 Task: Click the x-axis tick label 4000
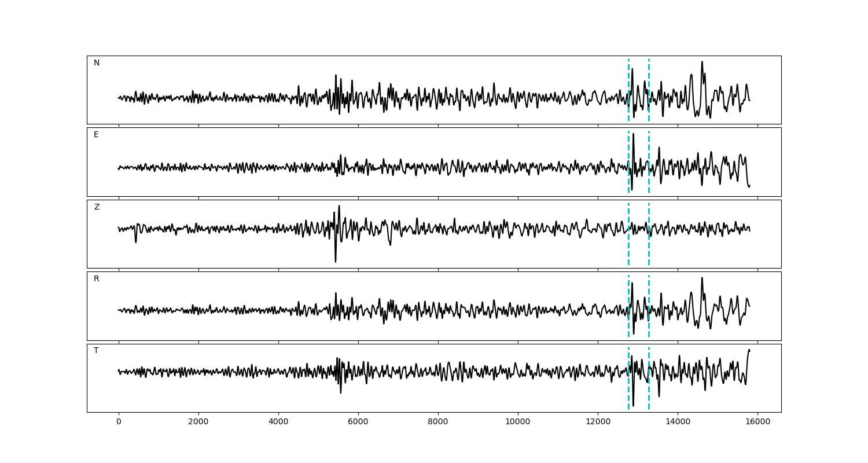pyautogui.click(x=278, y=422)
